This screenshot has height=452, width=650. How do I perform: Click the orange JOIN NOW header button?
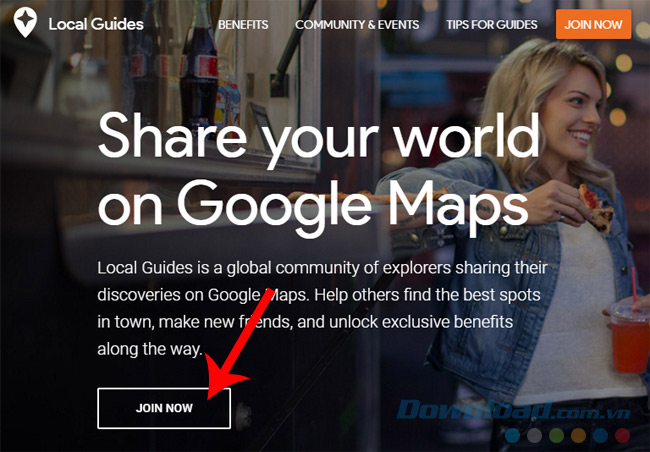[x=593, y=24]
